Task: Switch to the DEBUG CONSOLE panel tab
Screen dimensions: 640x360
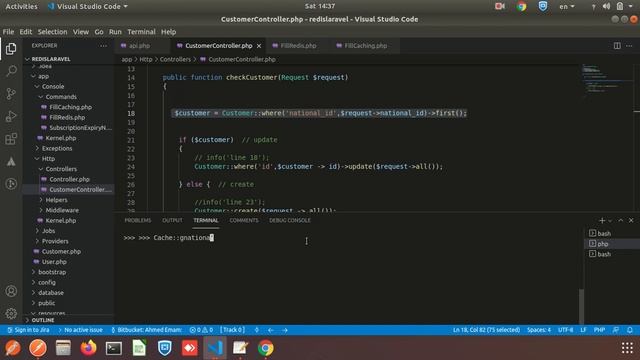Action: click(x=290, y=220)
